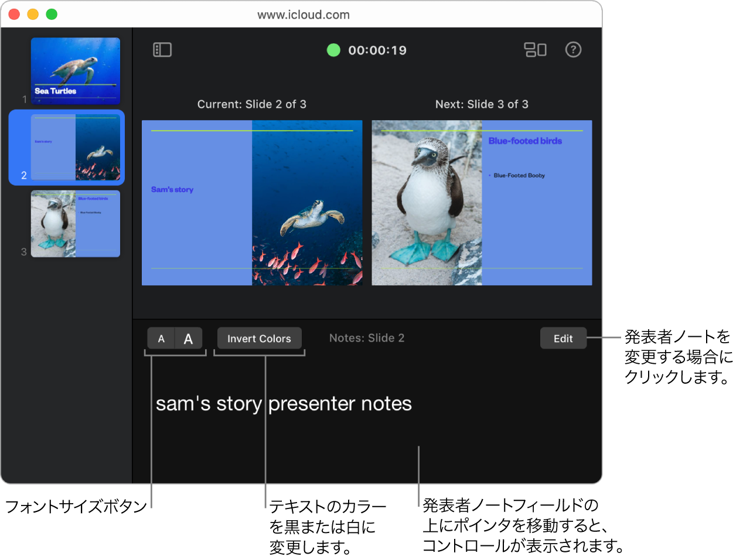This screenshot has height=560, width=743.
Task: Click the presenter notes text 'sam's story presenter notes'
Action: 284,404
